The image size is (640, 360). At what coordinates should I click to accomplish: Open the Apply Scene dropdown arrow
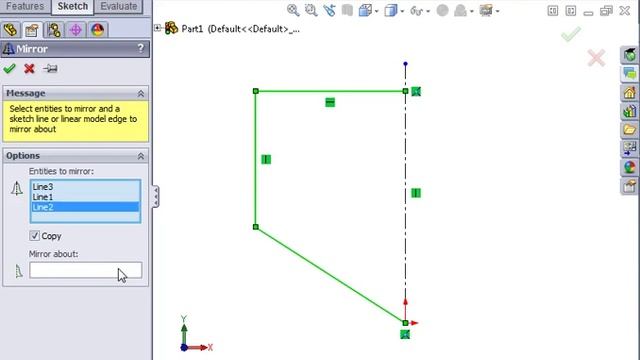[472, 11]
